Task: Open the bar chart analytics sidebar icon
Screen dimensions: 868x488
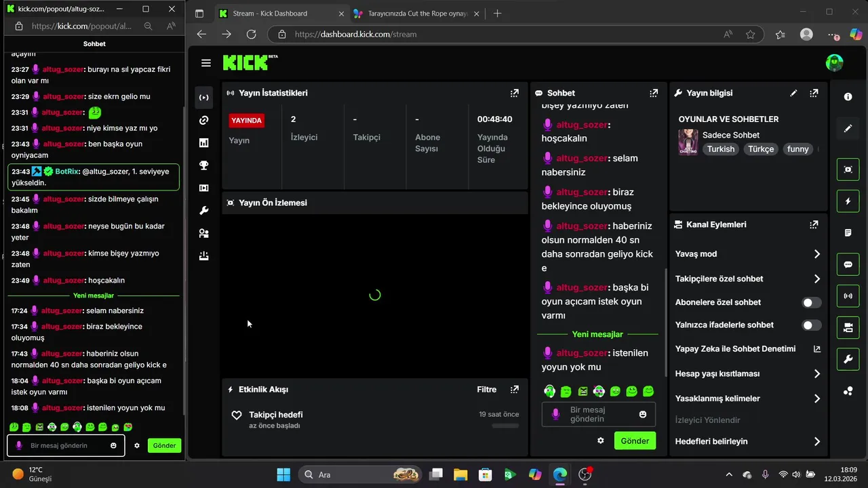Action: click(203, 142)
